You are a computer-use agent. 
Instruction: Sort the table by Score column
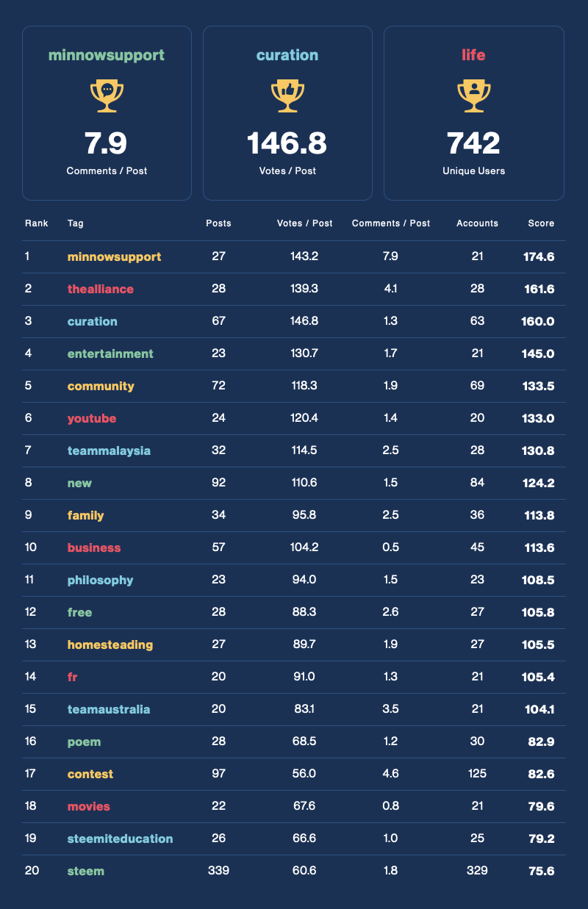point(541,223)
